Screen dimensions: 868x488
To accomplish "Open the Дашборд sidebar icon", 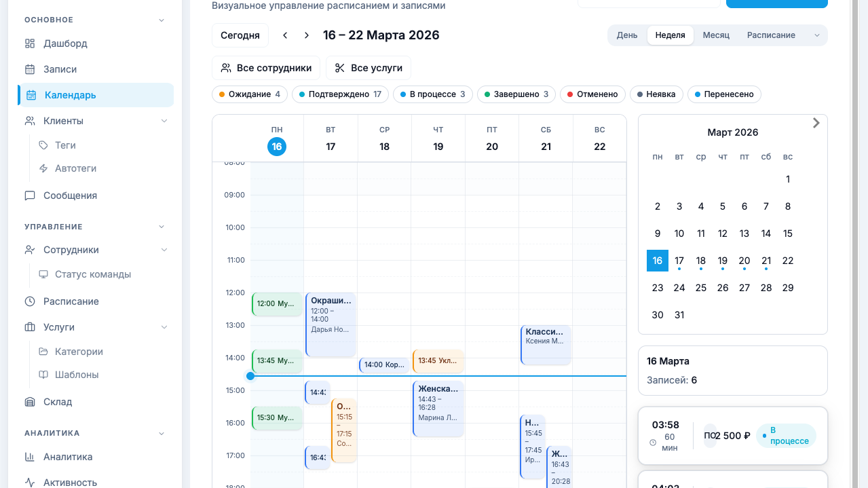I will (30, 43).
